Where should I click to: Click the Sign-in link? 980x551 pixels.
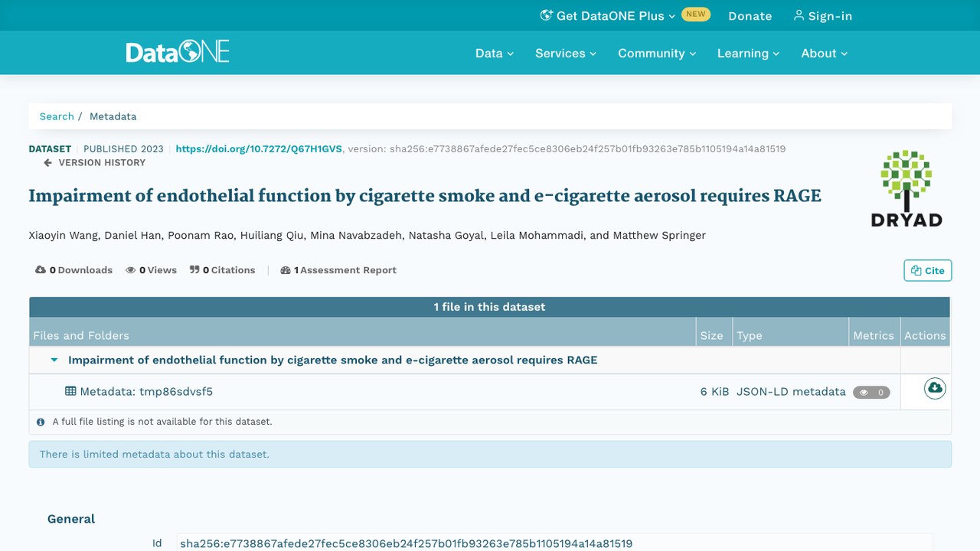click(x=823, y=16)
